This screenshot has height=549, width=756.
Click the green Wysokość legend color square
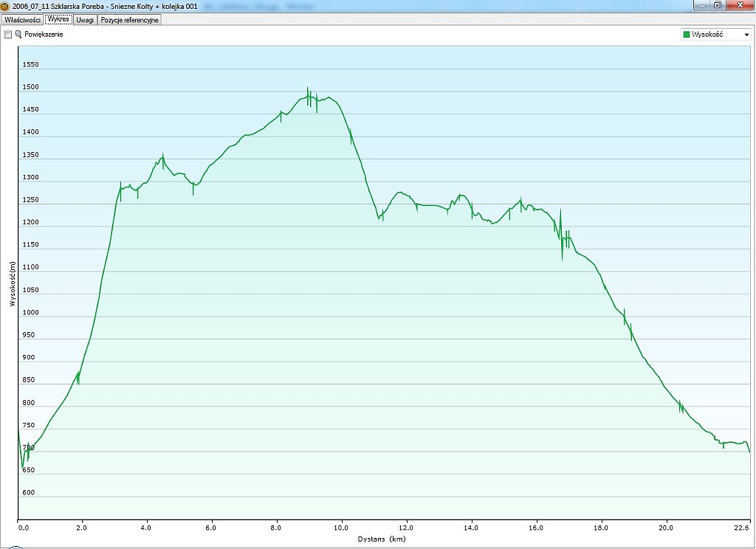pos(687,35)
